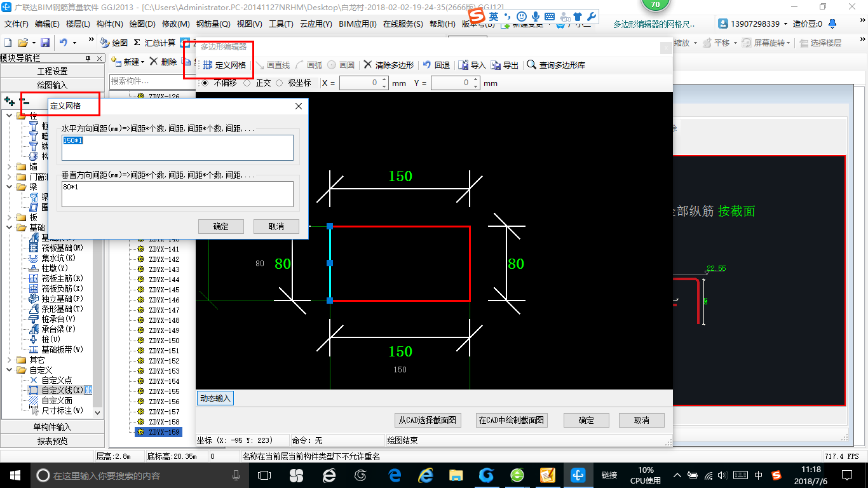Click 清除多边形 clear polygon
868x488 pixels.
click(389, 65)
